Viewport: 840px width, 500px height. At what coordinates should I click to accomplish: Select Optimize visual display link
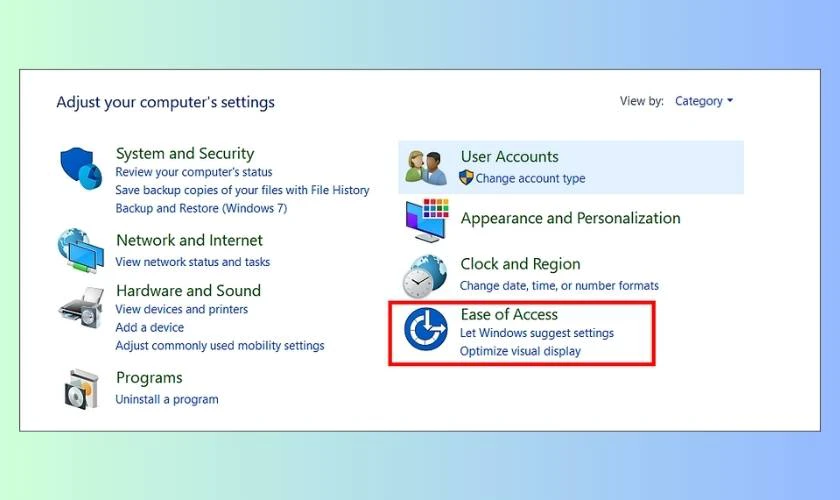click(520, 351)
